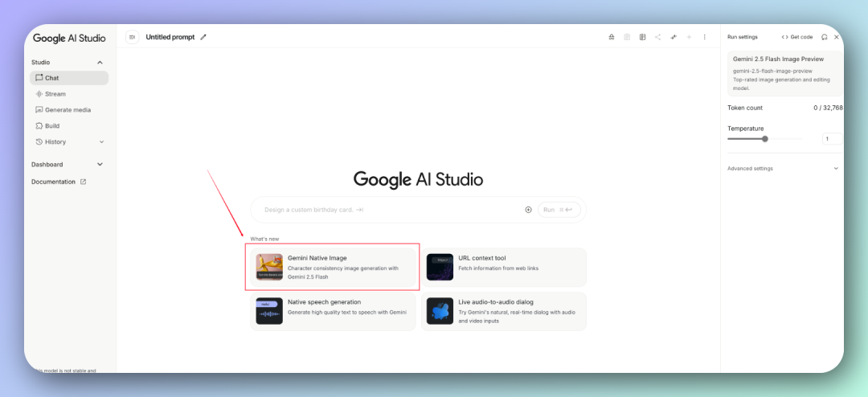868x397 pixels.
Task: Open Dashboard in the sidebar
Action: [x=68, y=165]
